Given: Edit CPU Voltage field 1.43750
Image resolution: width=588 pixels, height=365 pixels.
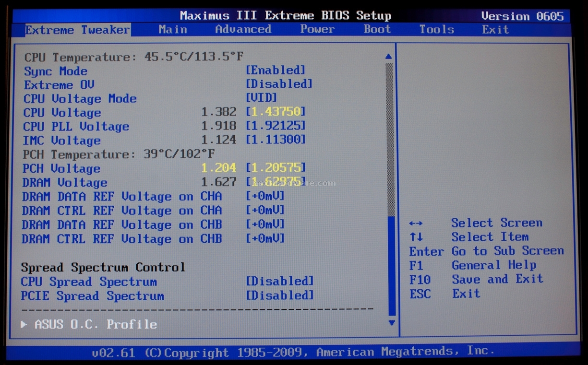Looking at the screenshot, I should (x=276, y=112).
